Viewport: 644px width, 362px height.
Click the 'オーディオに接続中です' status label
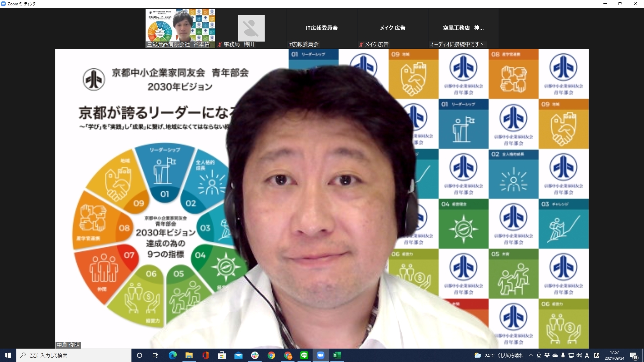(x=457, y=44)
